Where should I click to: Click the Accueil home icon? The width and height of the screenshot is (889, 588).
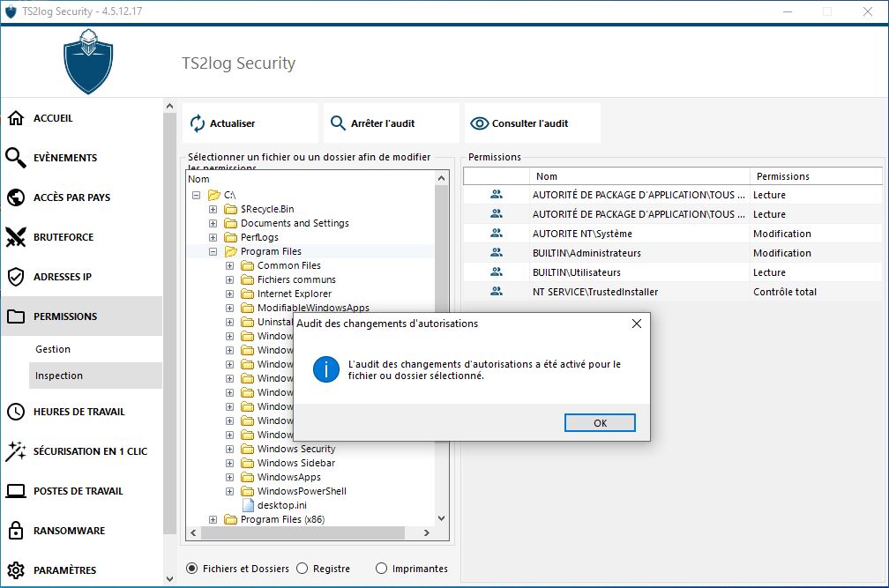(16, 118)
